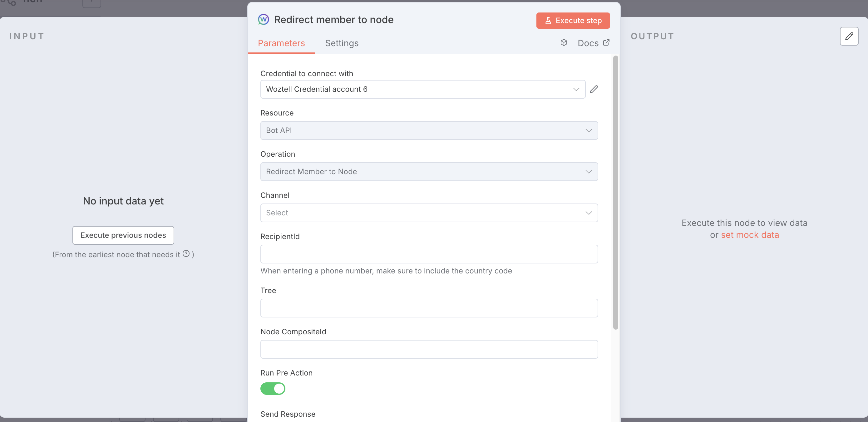The height and width of the screenshot is (422, 868).
Task: Switch to the Settings tab
Action: (341, 43)
